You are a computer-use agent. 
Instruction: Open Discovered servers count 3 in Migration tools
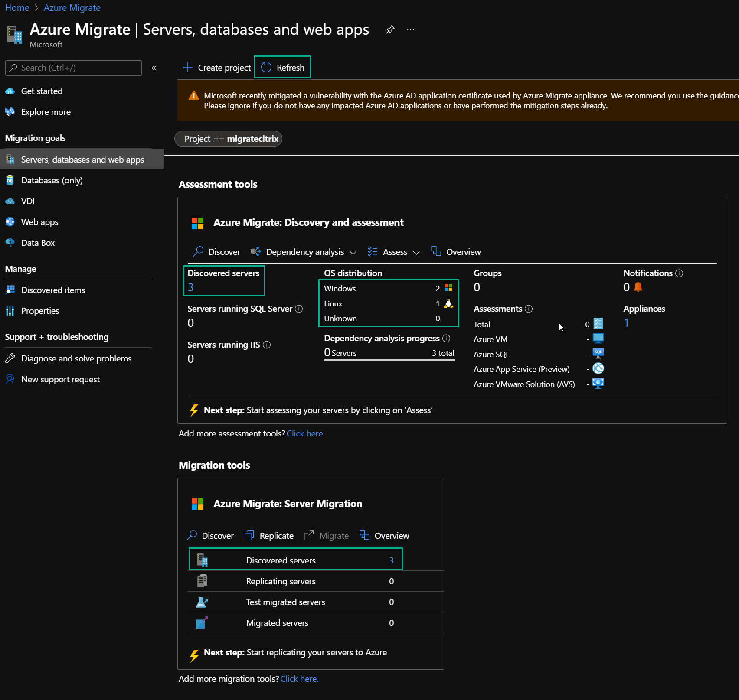[391, 560]
